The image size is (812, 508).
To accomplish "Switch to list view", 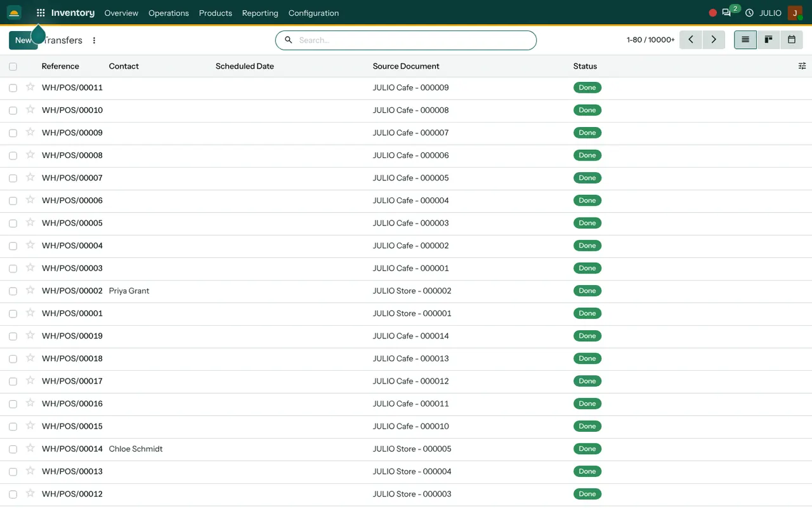I will click(745, 39).
